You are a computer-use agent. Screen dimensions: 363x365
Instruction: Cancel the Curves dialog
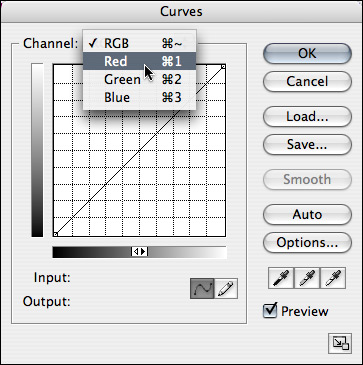[307, 81]
